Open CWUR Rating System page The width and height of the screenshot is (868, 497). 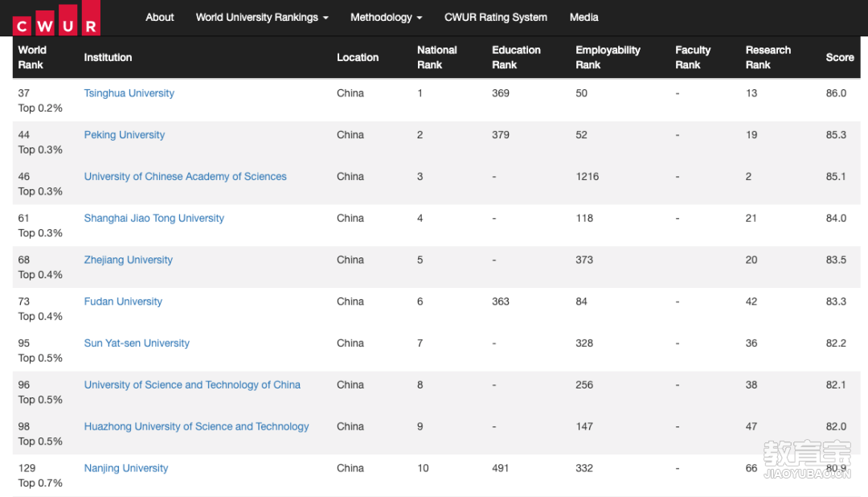495,17
